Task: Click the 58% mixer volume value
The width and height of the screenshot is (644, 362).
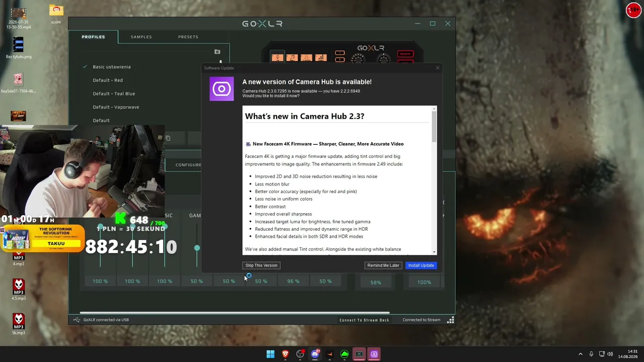Action: click(x=376, y=283)
